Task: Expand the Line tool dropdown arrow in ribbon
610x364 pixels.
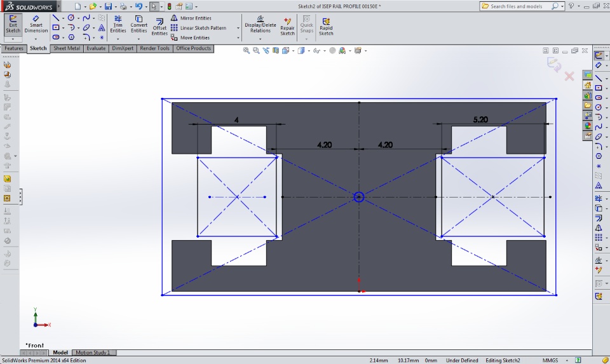Action: click(x=63, y=18)
